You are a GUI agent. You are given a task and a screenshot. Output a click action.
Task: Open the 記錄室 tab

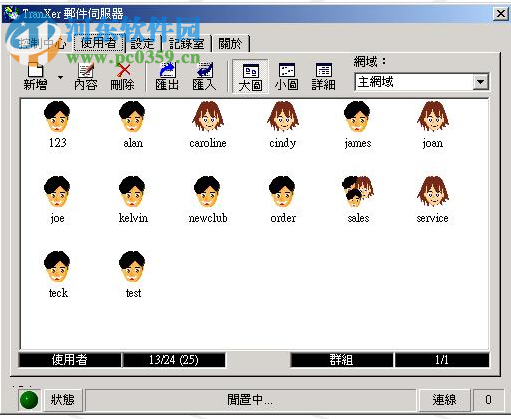click(x=187, y=44)
